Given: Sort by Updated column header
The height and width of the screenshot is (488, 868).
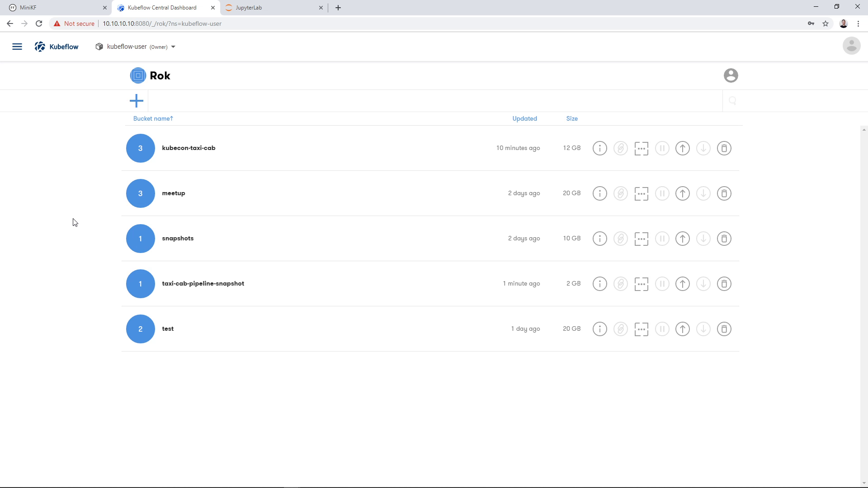Looking at the screenshot, I should coord(524,118).
